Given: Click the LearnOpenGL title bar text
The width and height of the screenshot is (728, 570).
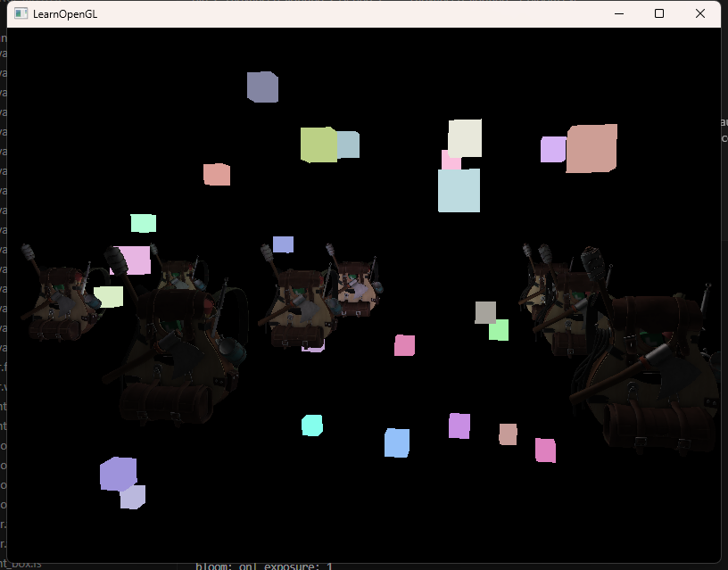Looking at the screenshot, I should [65, 14].
